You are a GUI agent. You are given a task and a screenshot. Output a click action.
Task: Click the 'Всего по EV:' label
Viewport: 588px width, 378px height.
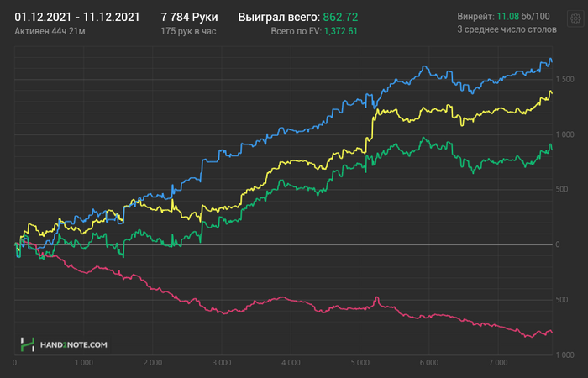pos(297,31)
